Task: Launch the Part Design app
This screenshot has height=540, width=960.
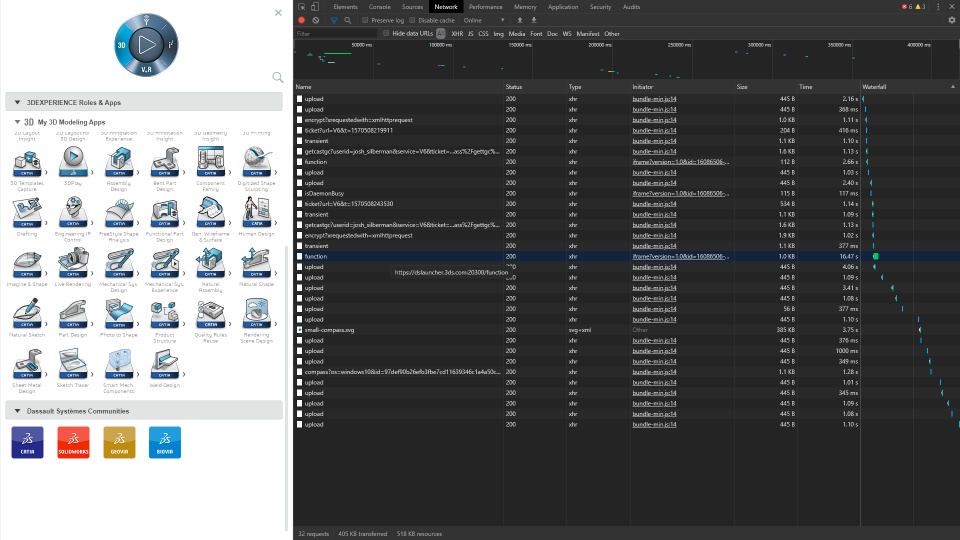Action: (73, 314)
